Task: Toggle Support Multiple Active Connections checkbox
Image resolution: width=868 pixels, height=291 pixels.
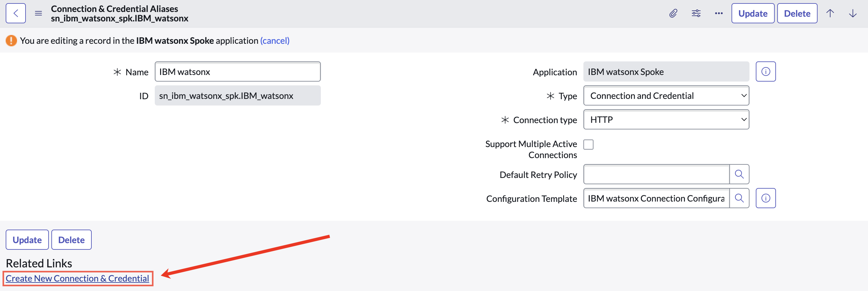Action: (x=588, y=145)
